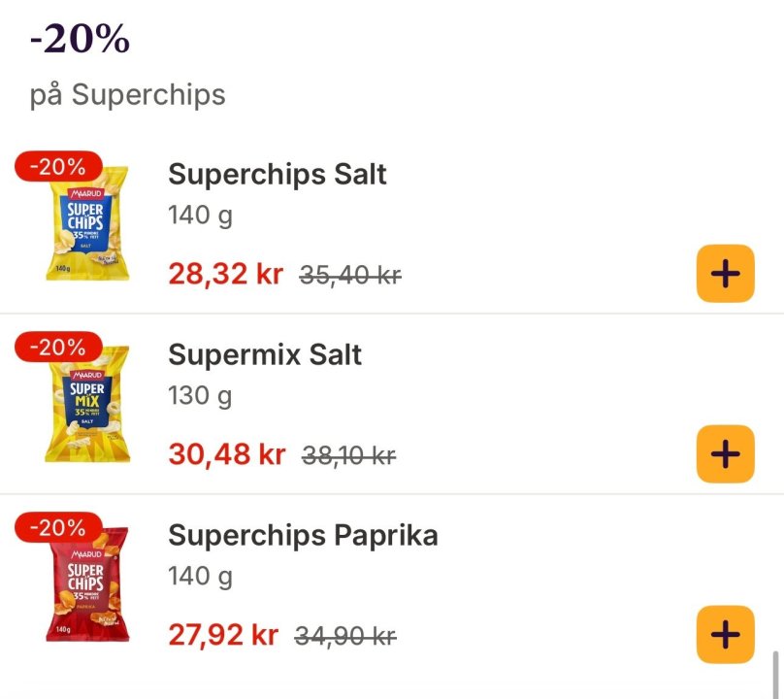This screenshot has height=699, width=784.
Task: Click the -20% offer heading
Action: coord(80,41)
